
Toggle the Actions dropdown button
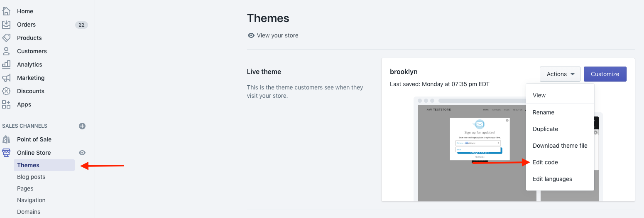[560, 74]
